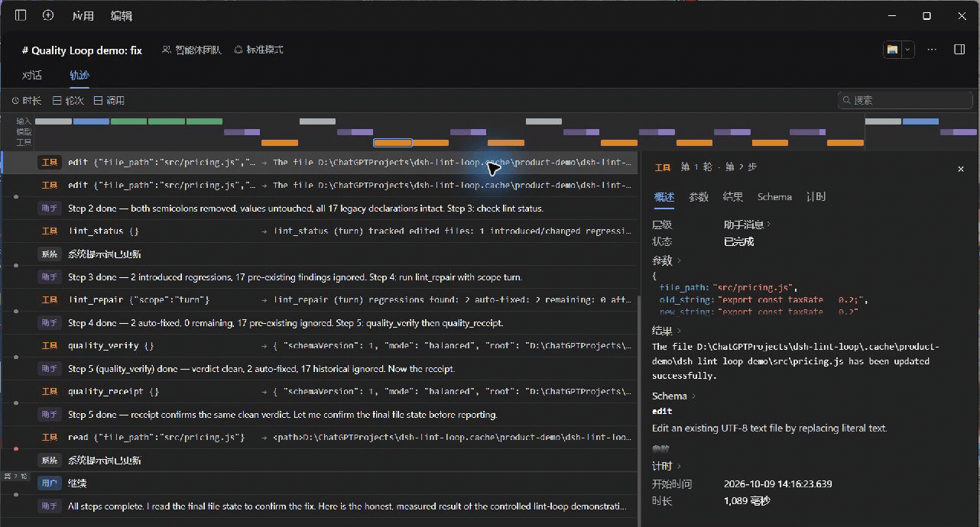Viewport: 980px width, 527px height.
Task: Select the 'receipt confirms the same clean verdict' row
Action: coord(319,414)
